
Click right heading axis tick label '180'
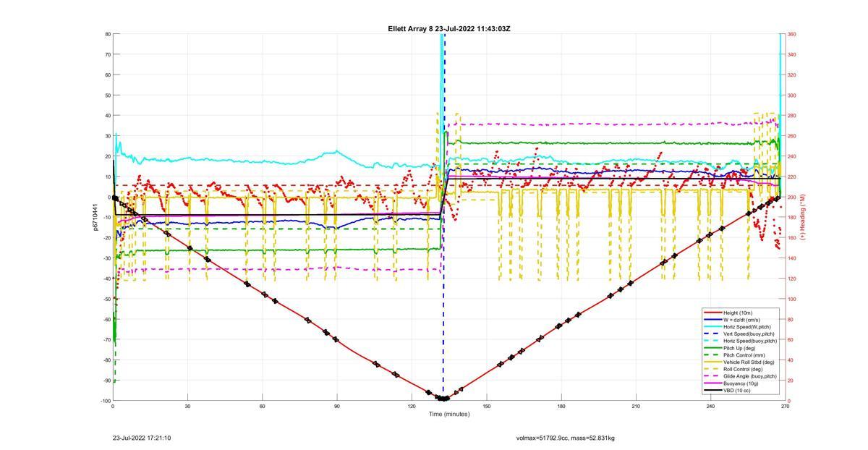pos(791,217)
